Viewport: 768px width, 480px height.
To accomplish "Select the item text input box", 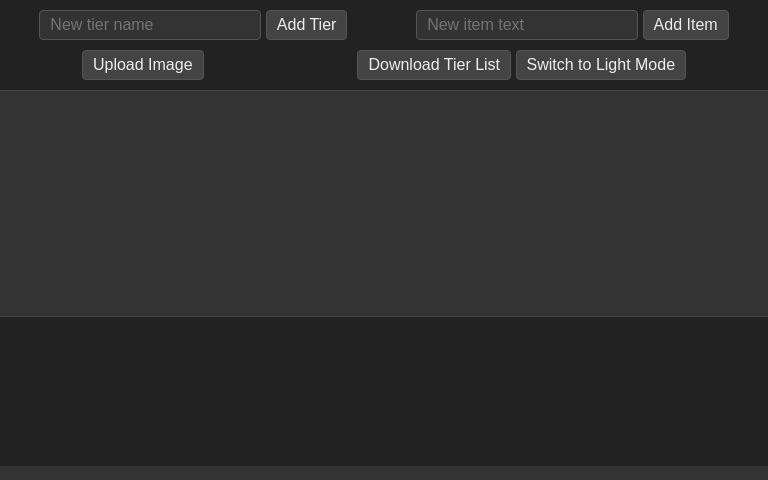I will (526, 25).
